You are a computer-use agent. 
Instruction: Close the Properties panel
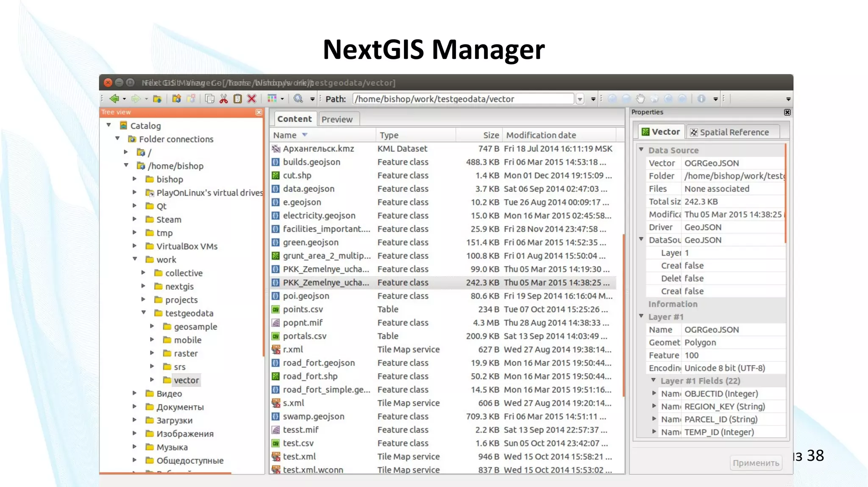click(787, 112)
